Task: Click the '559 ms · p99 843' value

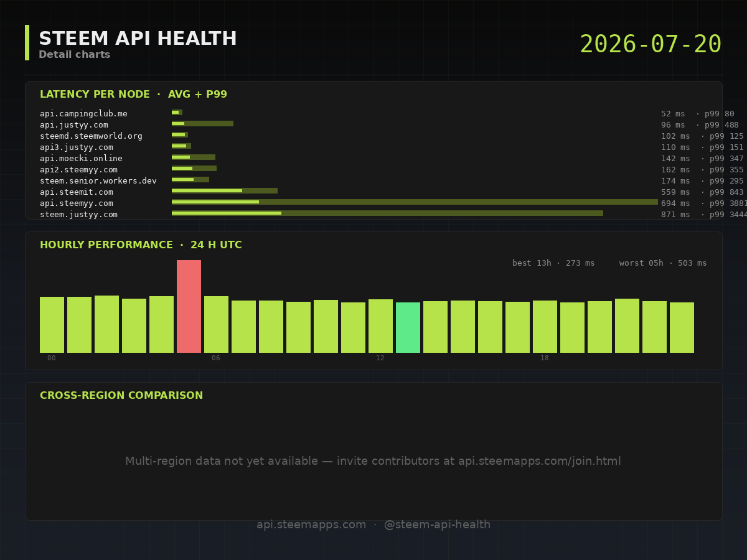Action: click(703, 192)
